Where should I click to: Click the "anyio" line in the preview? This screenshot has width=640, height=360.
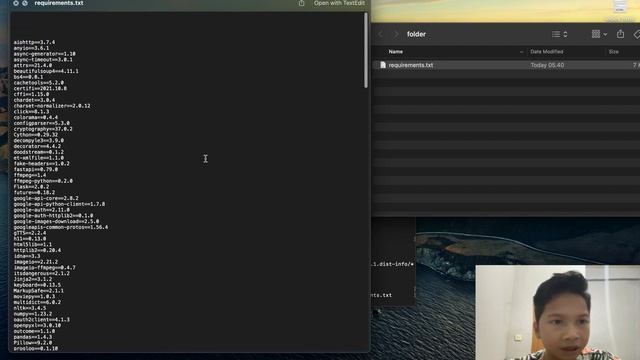point(31,48)
